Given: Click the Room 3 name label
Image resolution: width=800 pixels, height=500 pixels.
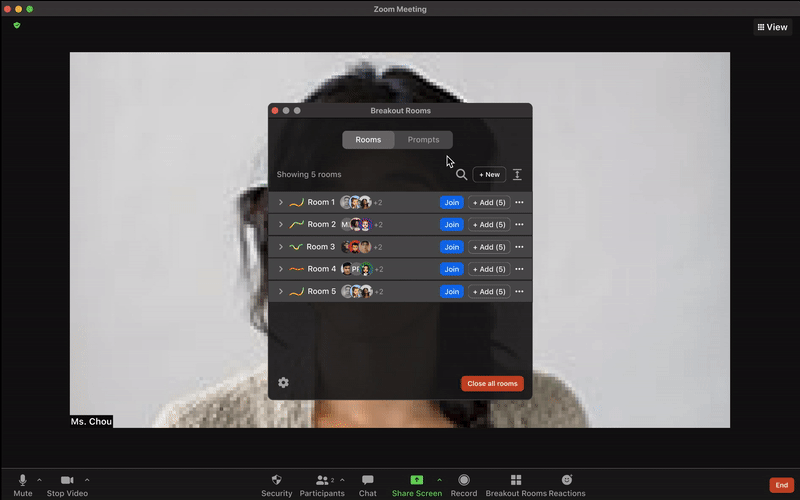Looking at the screenshot, I should [320, 247].
